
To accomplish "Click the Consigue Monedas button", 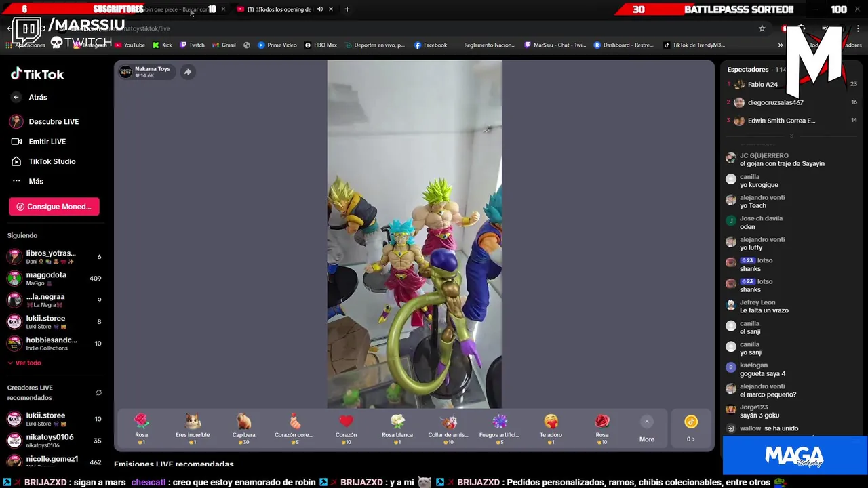I will click(x=54, y=207).
